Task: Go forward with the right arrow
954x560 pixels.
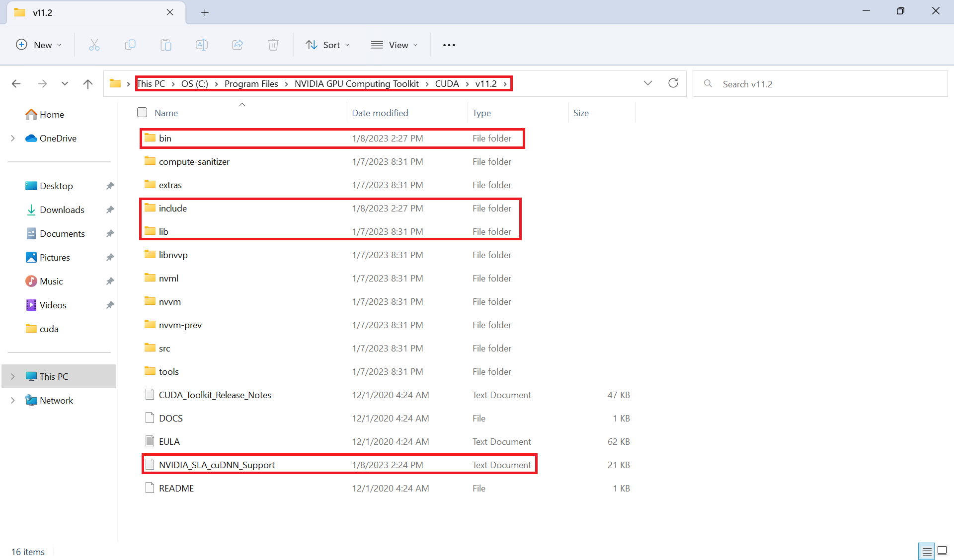Action: coord(42,84)
